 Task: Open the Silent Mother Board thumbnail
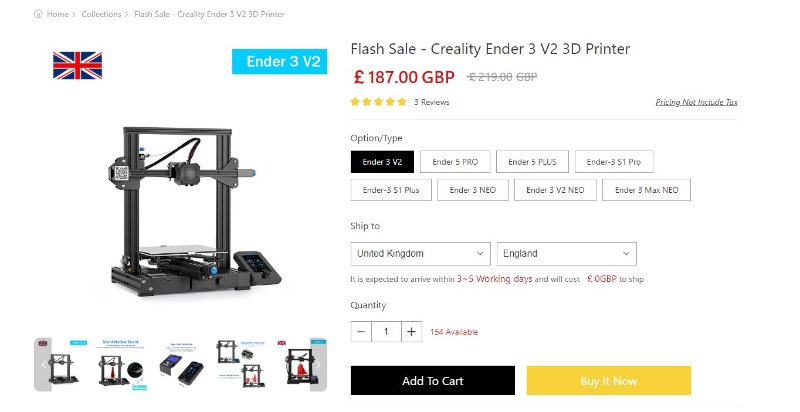tap(121, 364)
